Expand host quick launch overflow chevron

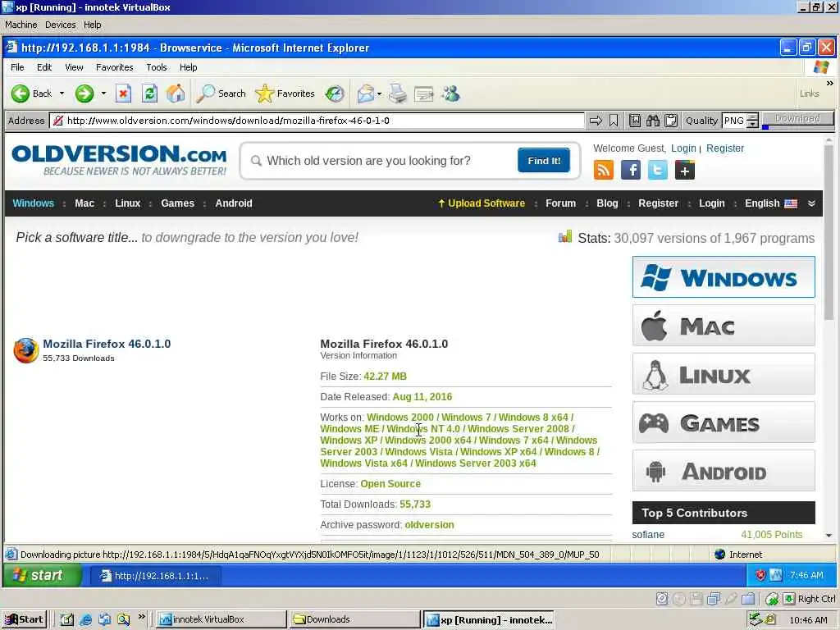[x=141, y=617]
